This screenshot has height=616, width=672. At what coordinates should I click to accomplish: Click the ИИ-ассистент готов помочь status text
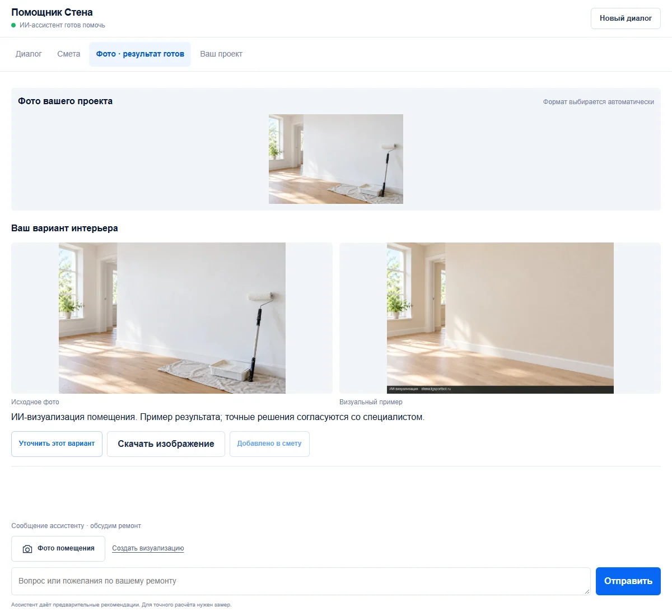click(62, 25)
